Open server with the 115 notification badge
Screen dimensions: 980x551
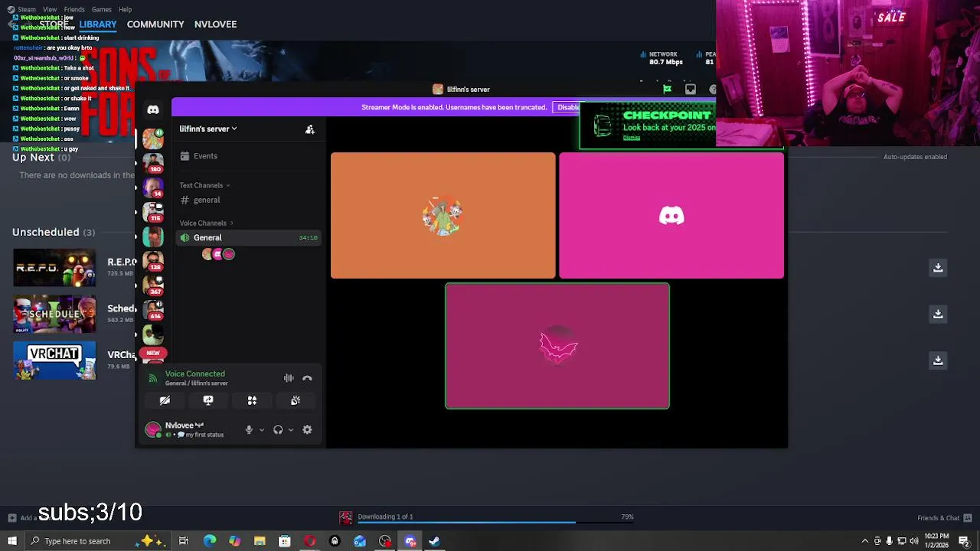pyautogui.click(x=153, y=212)
